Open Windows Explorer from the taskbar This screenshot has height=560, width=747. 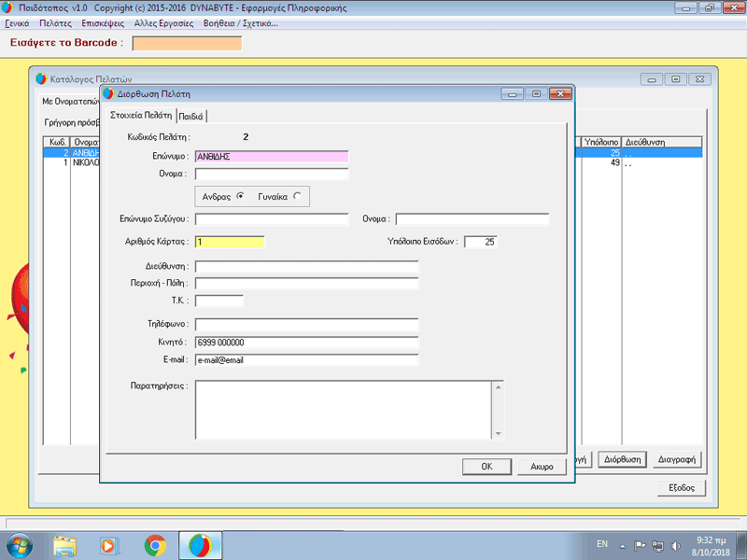(x=64, y=546)
